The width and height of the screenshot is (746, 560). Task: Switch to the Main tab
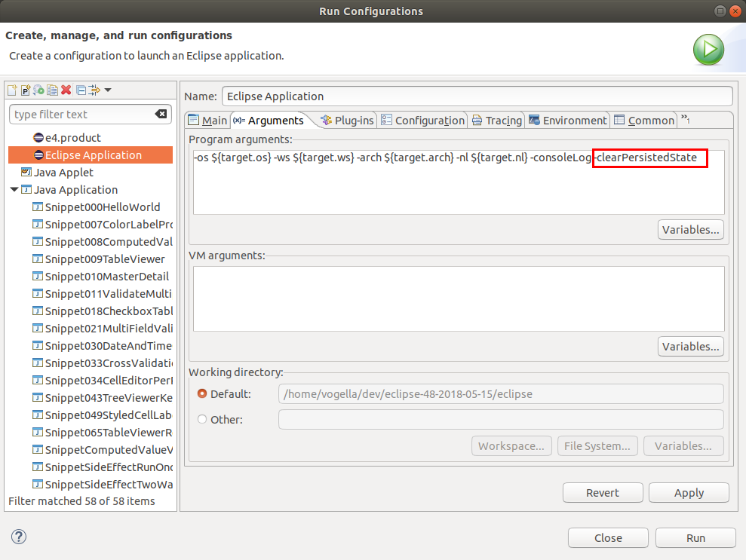pyautogui.click(x=207, y=121)
